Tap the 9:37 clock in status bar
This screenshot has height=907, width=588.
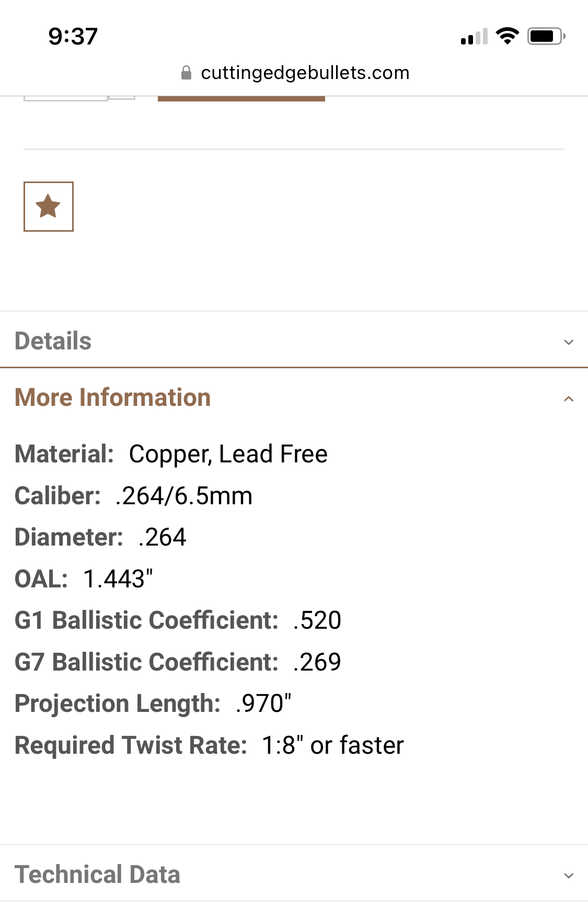[73, 37]
